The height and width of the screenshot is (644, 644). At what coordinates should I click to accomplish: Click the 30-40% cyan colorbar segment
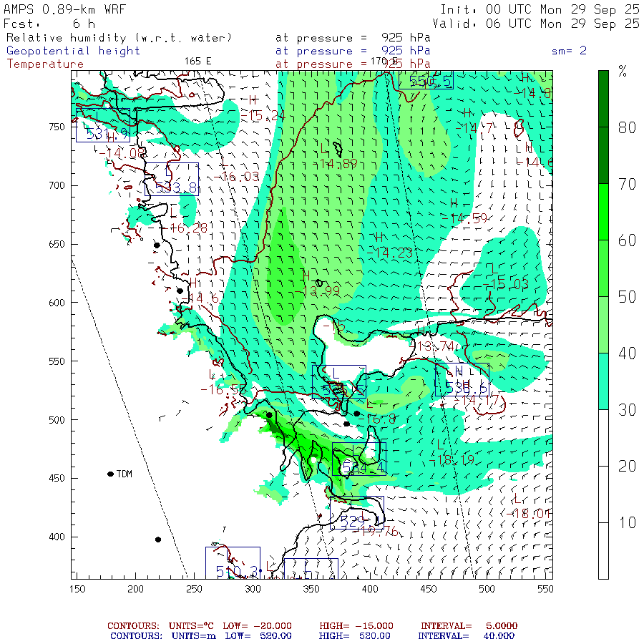coord(603,381)
